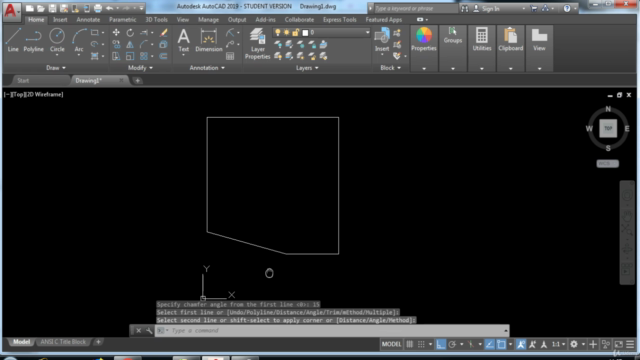Expand the Properties panel arrow
Viewport: 640px width, 360px height.
tap(424, 69)
